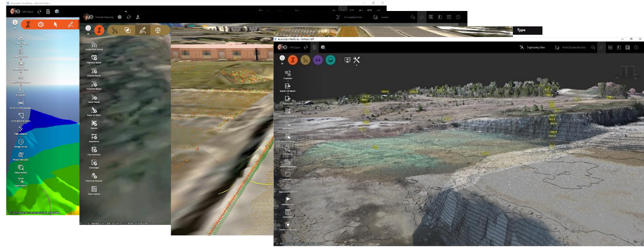Screen dimensions: 644x248
Task: Open the home menu in the East Side window
Action: click(15, 23)
